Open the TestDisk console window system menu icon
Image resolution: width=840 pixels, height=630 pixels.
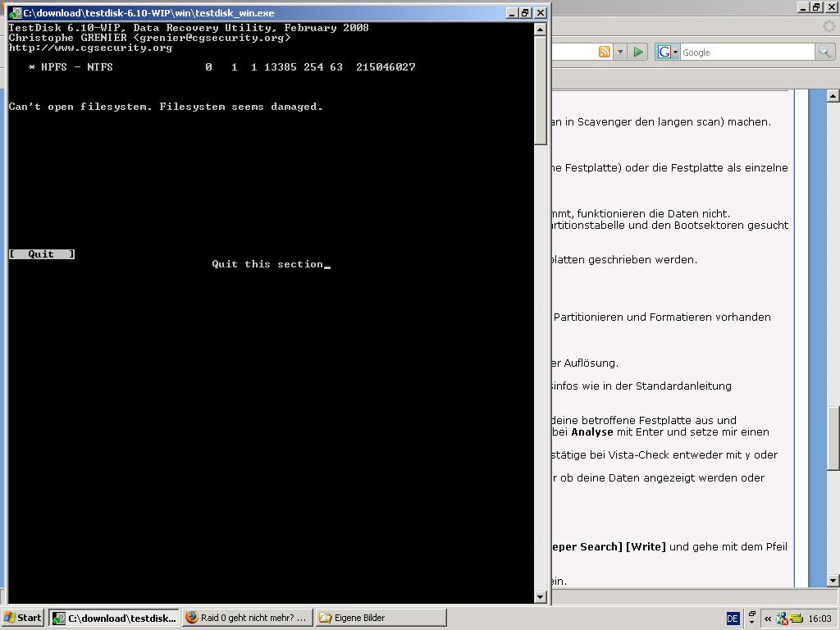[x=16, y=13]
